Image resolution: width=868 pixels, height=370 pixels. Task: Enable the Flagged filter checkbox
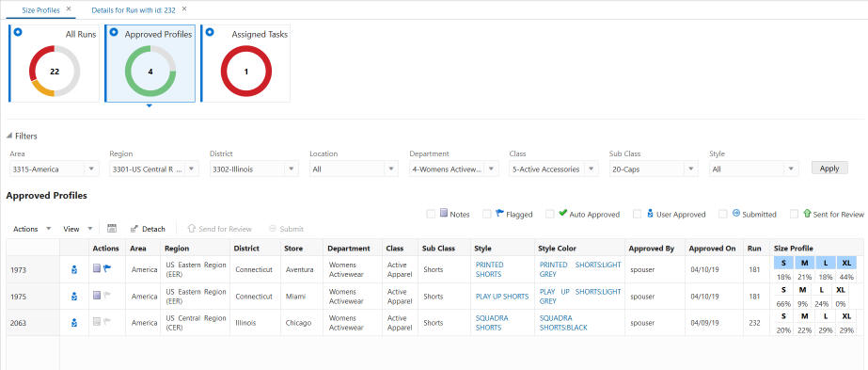pos(486,214)
